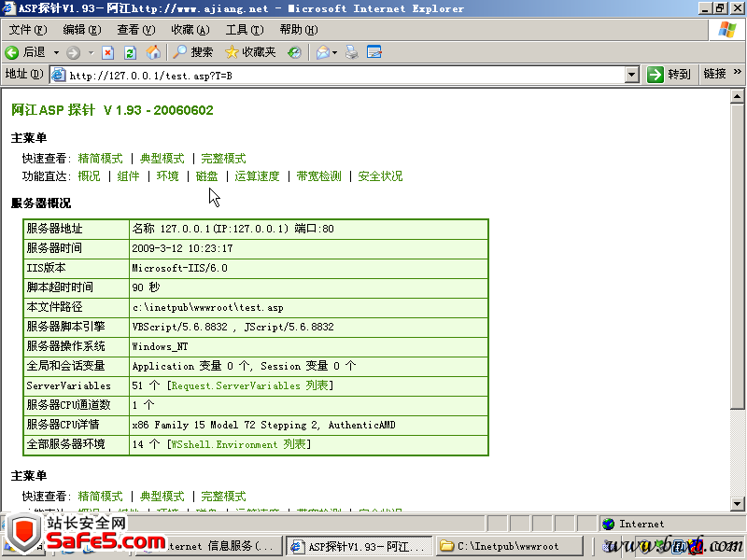The width and height of the screenshot is (747, 560).
Task: Click the Refresh page icon
Action: (130, 52)
